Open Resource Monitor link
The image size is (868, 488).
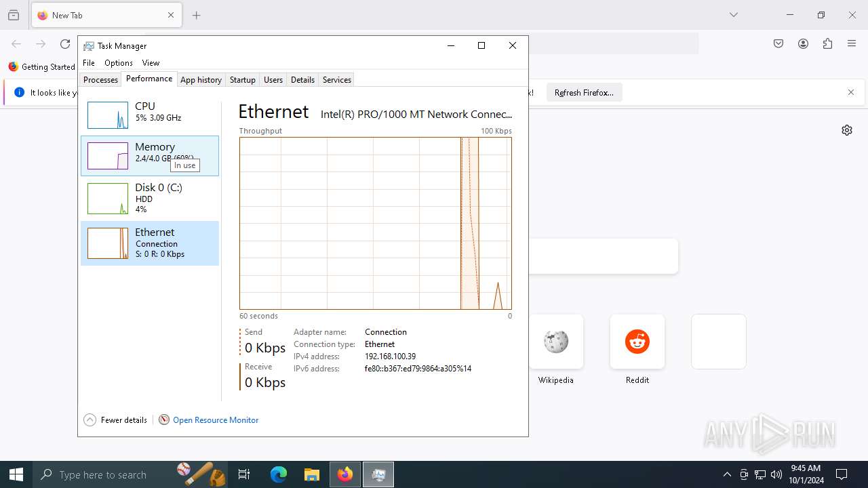216,420
